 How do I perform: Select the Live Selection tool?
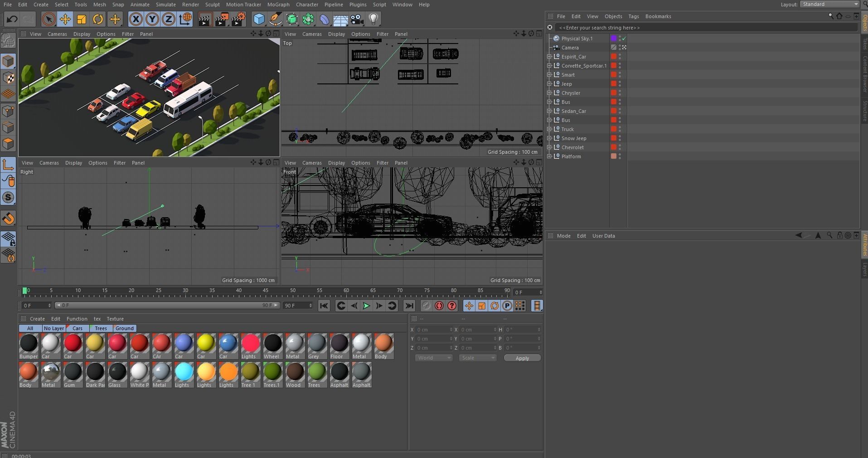(48, 19)
